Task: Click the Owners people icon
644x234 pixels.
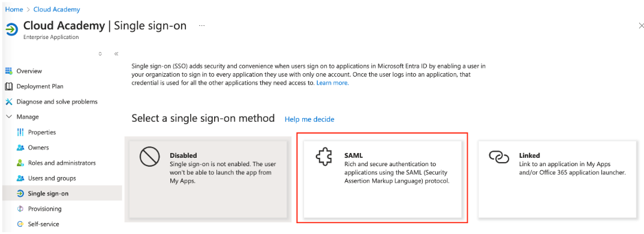Action: [x=20, y=148]
